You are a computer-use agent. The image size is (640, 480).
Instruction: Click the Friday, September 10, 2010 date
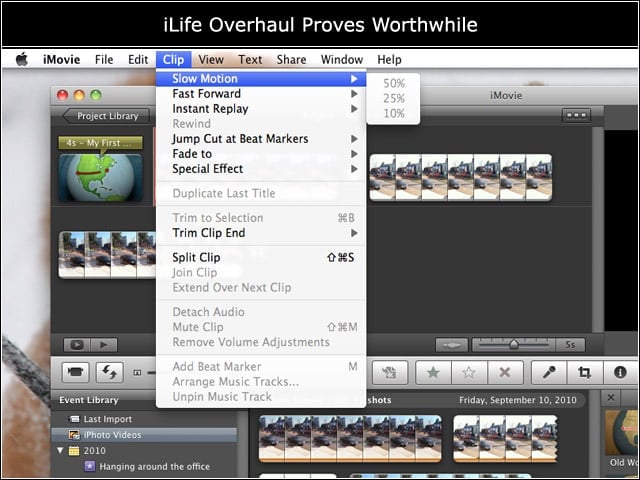tap(518, 400)
